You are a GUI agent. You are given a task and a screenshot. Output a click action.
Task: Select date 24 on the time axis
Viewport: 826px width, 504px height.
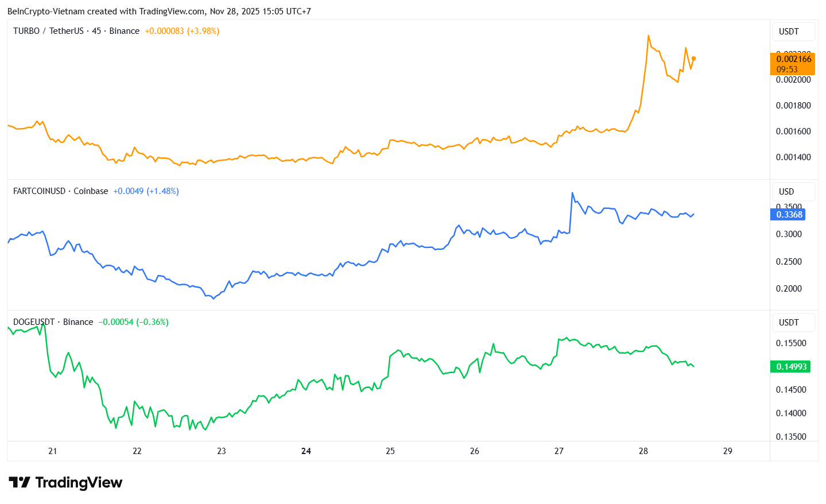coord(306,451)
